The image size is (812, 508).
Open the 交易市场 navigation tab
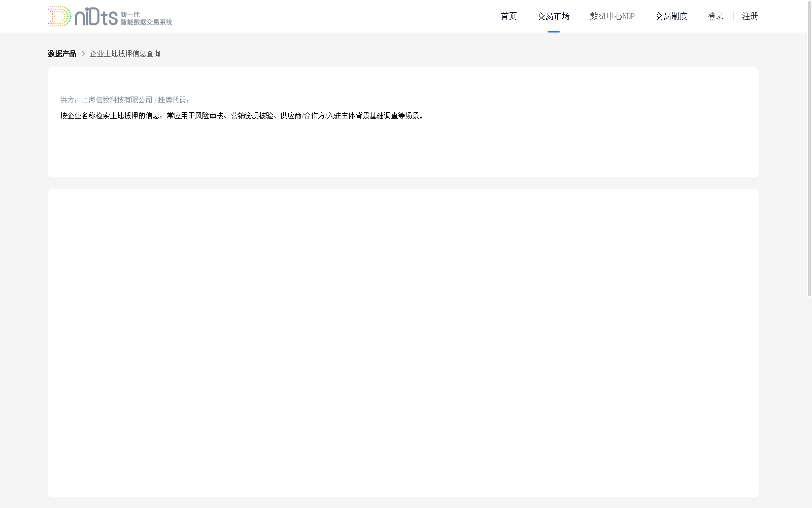pyautogui.click(x=553, y=16)
